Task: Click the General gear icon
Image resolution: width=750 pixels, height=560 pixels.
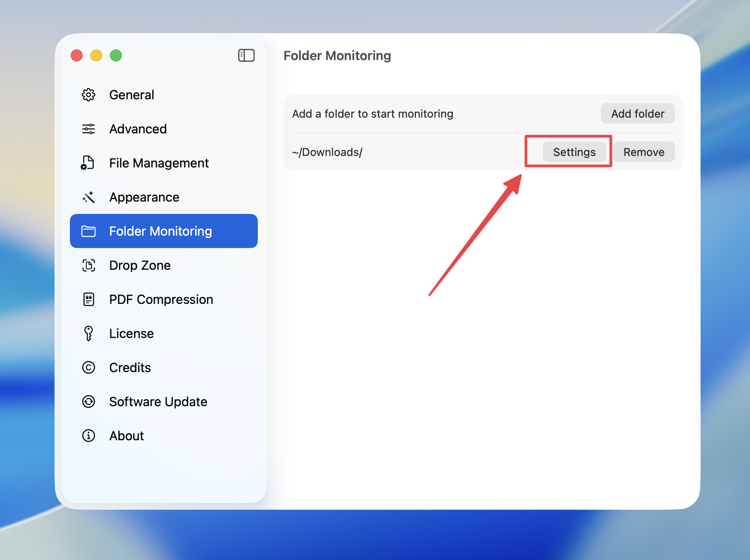Action: [89, 95]
